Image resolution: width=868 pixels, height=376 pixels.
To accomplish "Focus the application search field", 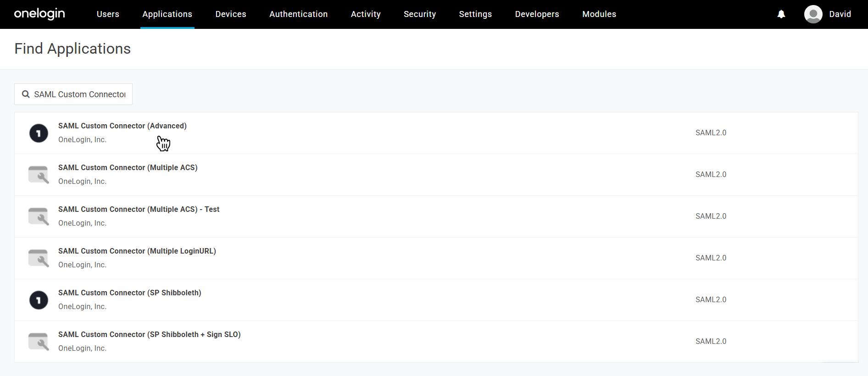I will coord(73,94).
